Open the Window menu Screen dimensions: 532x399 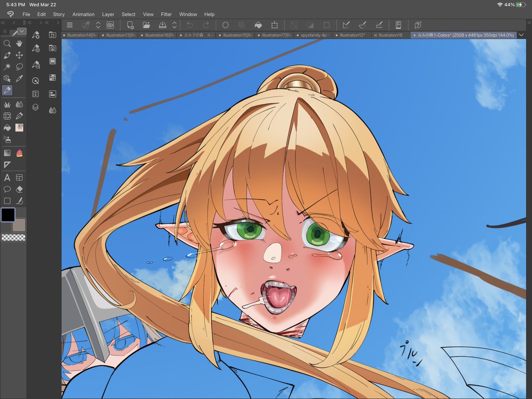click(188, 14)
